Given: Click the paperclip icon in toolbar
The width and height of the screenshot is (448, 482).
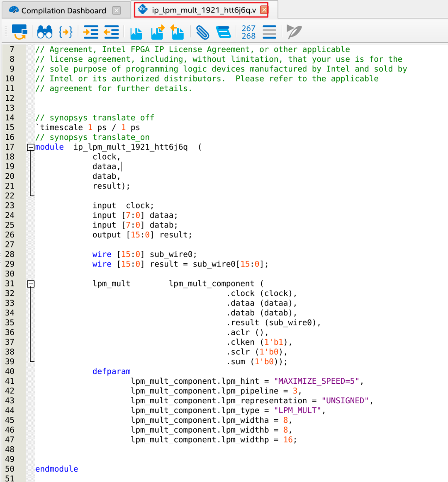Looking at the screenshot, I should coord(202,32).
